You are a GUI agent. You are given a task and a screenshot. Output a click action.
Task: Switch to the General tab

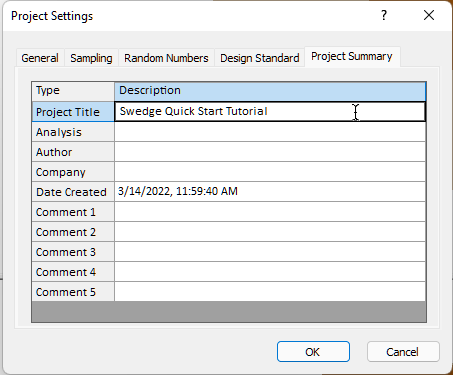40,58
